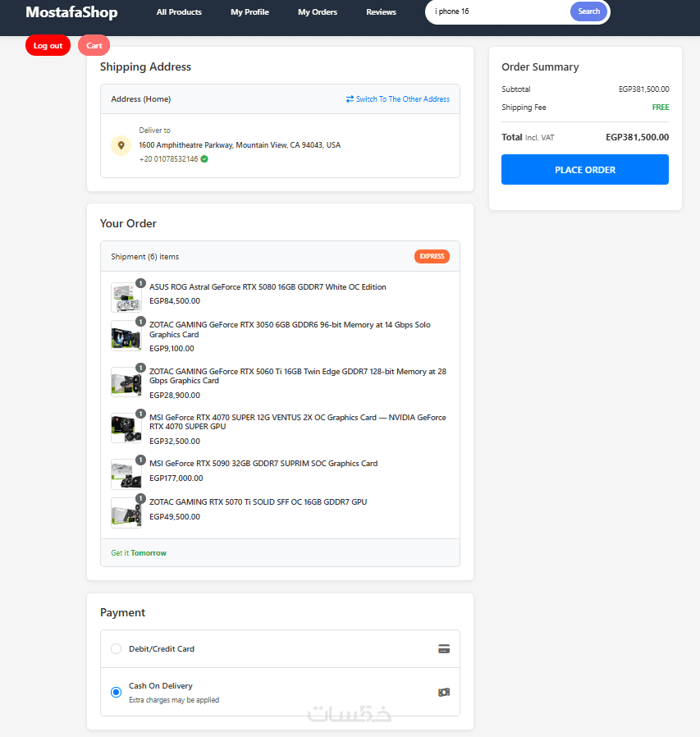Image resolution: width=700 pixels, height=737 pixels.
Task: Click the location pin icon beside the address
Action: (x=121, y=145)
